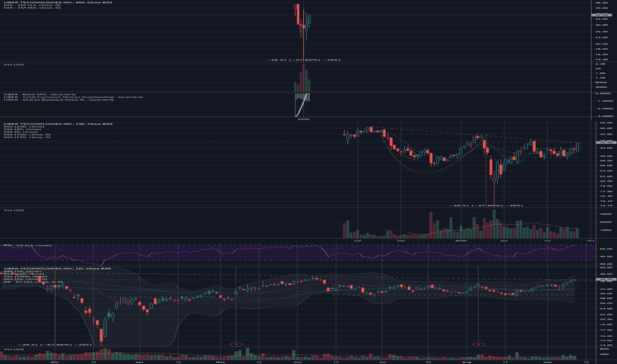Click the 3M chart price-range measurement label
Screen dimensions: 617x364
(303, 60)
